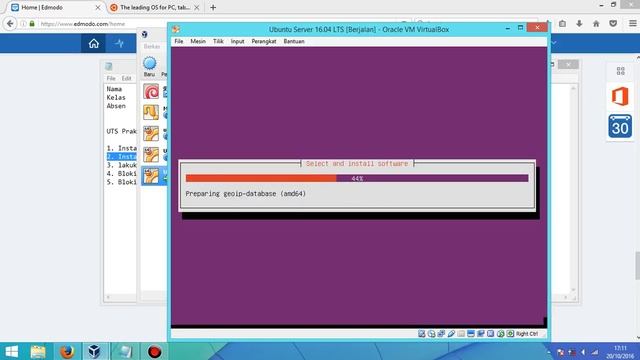Click the Notepad vertical scrollbar
This screenshot has height=360, width=640.
[x=573, y=189]
